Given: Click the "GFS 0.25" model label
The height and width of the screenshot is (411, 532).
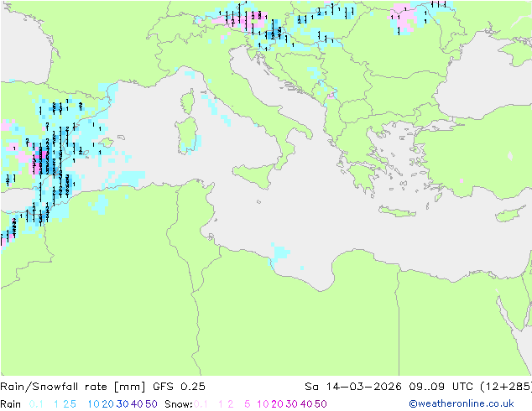Looking at the screenshot, I should (179, 387).
